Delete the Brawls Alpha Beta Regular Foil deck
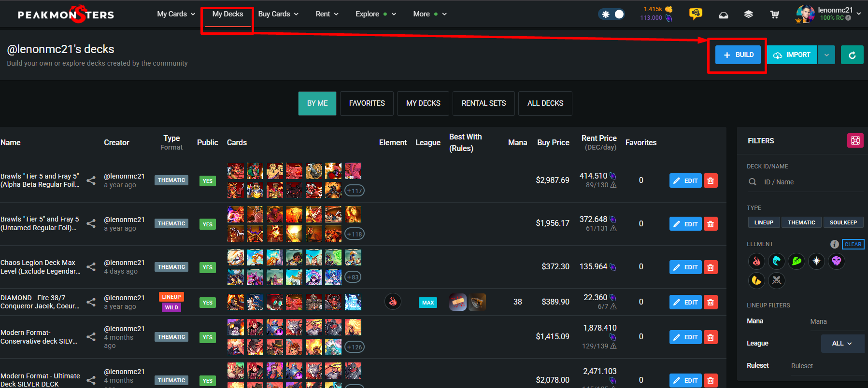This screenshot has width=868, height=388. click(x=711, y=180)
